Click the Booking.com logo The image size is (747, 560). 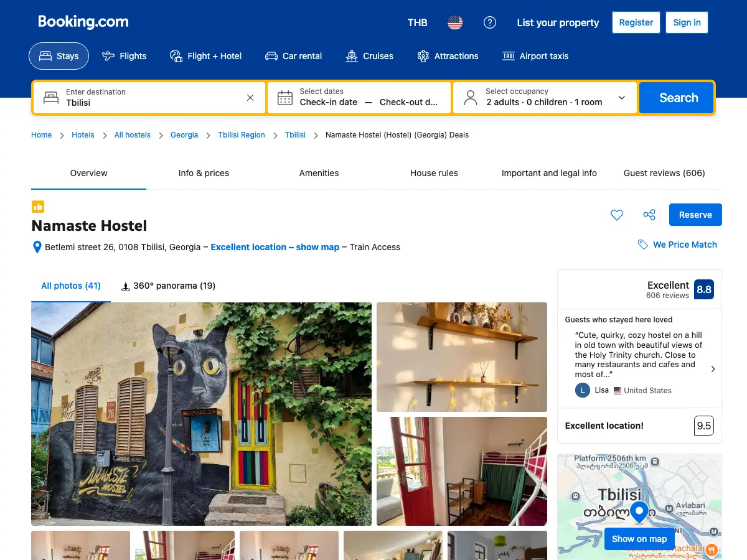tap(83, 22)
